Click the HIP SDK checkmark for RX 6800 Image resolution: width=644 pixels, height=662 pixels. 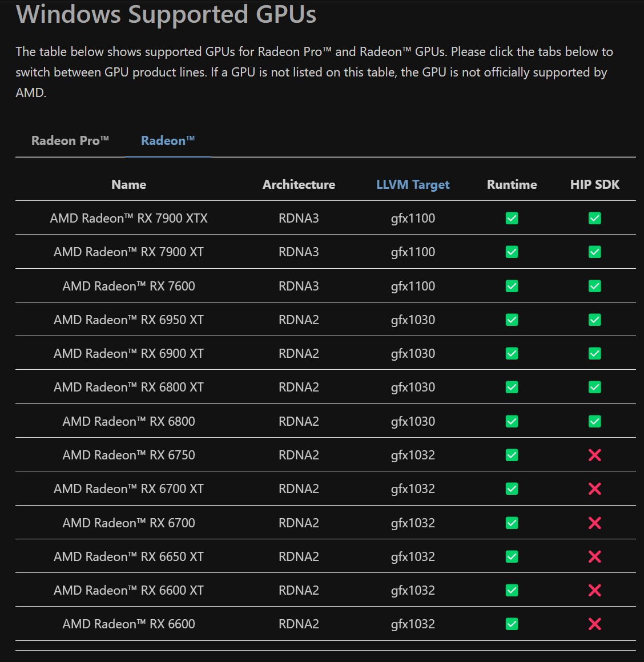click(595, 421)
